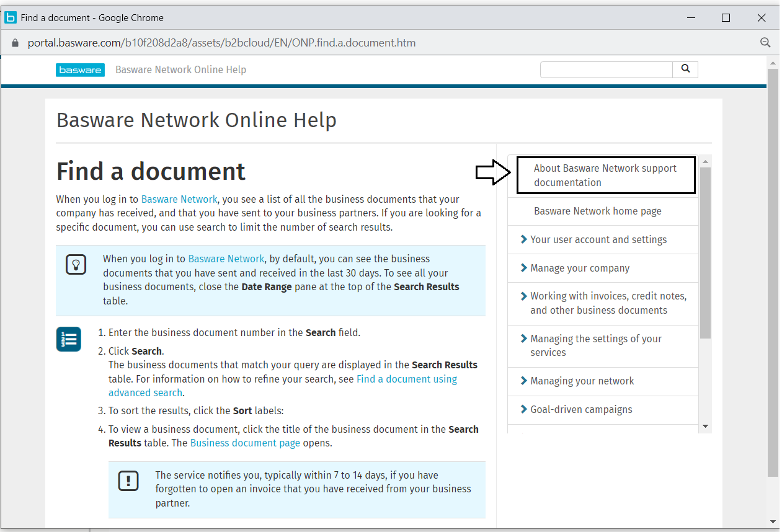Image resolution: width=782 pixels, height=532 pixels.
Task: Open the Business document page link
Action: coord(245,443)
